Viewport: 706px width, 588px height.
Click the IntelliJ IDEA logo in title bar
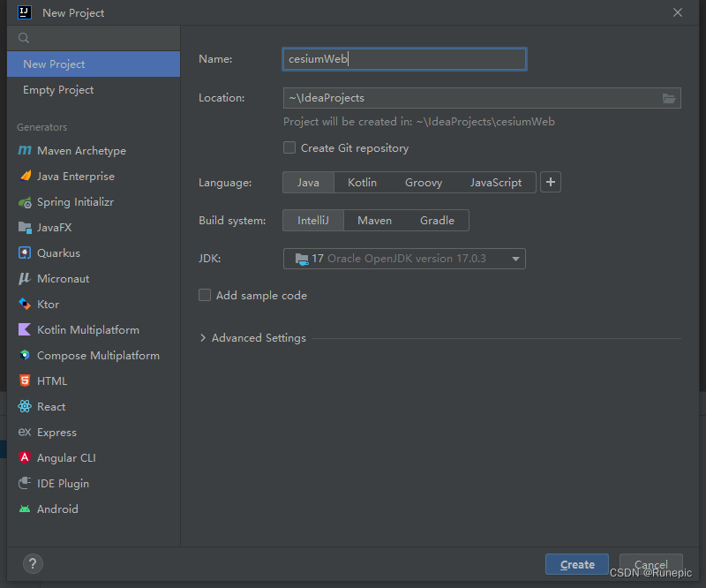click(25, 12)
